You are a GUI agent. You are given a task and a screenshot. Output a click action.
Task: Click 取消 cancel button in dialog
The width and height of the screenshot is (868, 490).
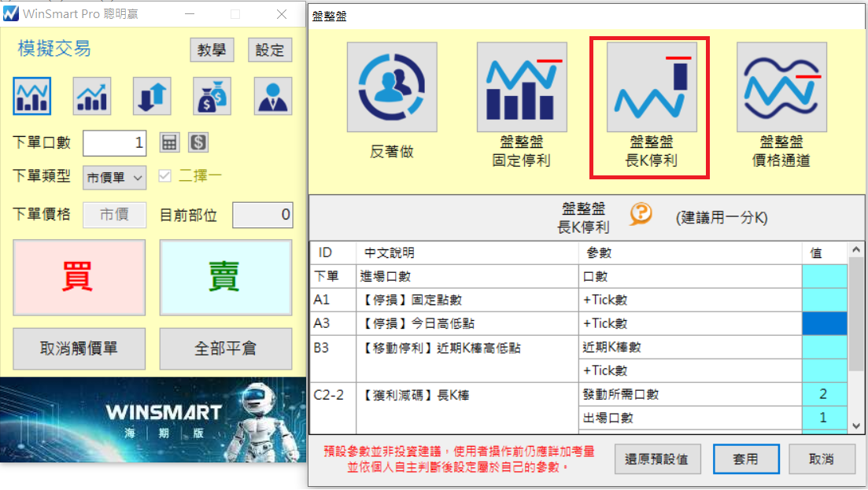pyautogui.click(x=822, y=459)
